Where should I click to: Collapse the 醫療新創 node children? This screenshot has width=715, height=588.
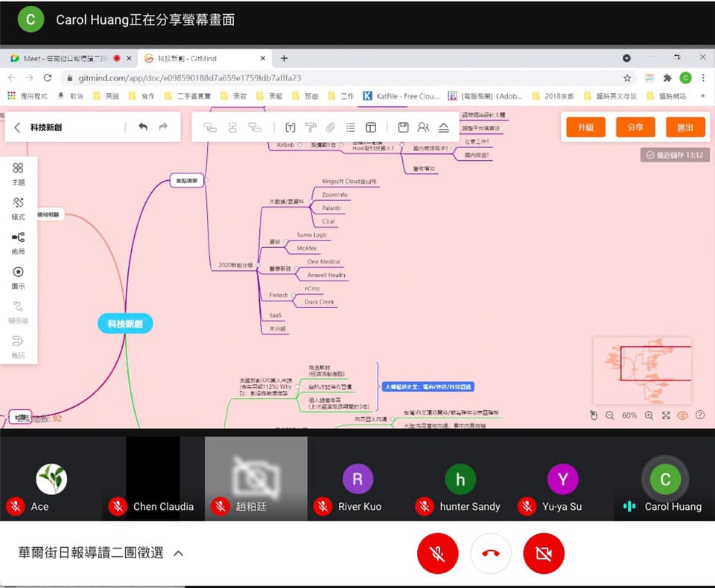[296, 269]
